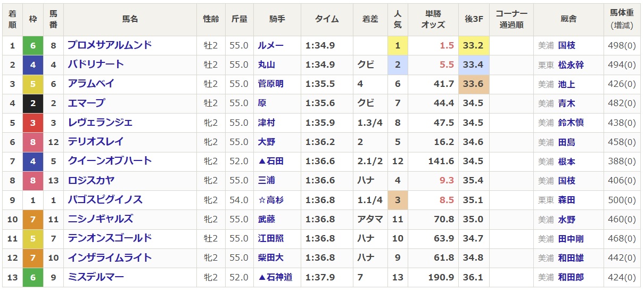
Task: Click the horse name バドリナート
Action: 95,65
